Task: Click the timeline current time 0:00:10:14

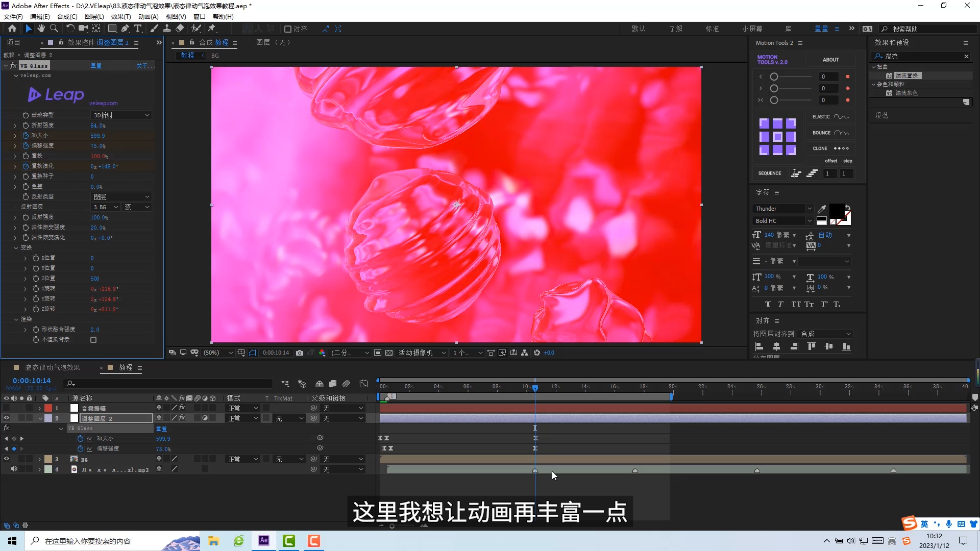Action: pyautogui.click(x=32, y=381)
